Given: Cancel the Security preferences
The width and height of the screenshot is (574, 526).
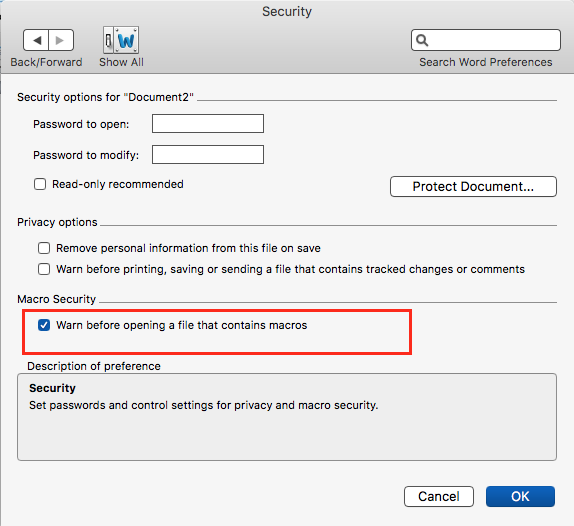Looking at the screenshot, I should (439, 496).
